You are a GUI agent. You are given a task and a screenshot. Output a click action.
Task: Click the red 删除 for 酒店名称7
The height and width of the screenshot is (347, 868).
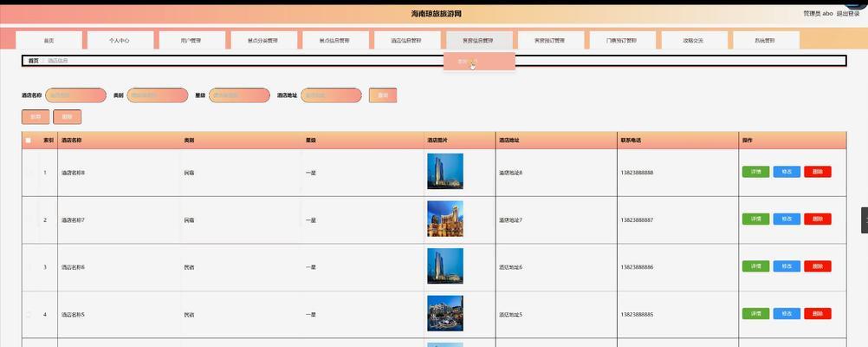click(818, 219)
